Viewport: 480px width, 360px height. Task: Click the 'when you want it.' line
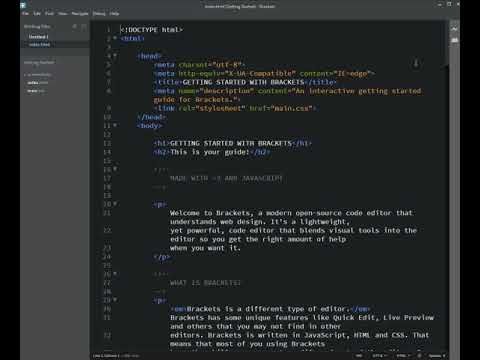click(x=205, y=248)
